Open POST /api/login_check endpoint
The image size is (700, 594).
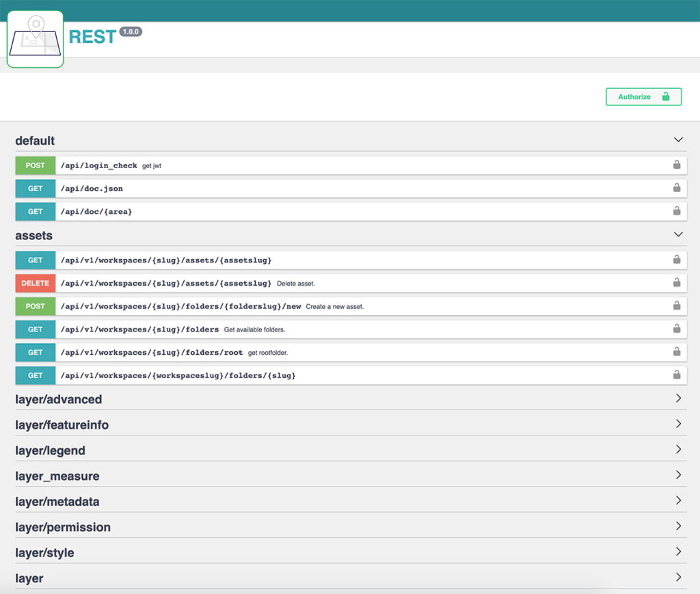98,165
